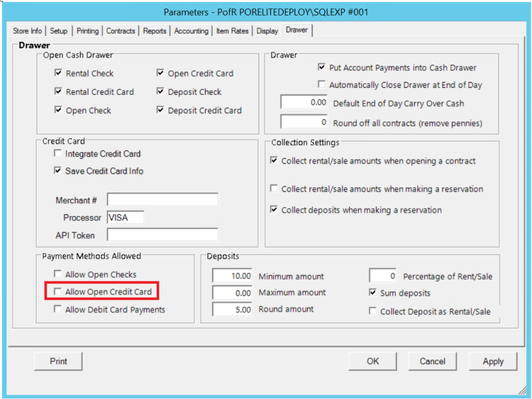This screenshot has height=399, width=532.
Task: Select the Contracts tab
Action: (x=121, y=31)
